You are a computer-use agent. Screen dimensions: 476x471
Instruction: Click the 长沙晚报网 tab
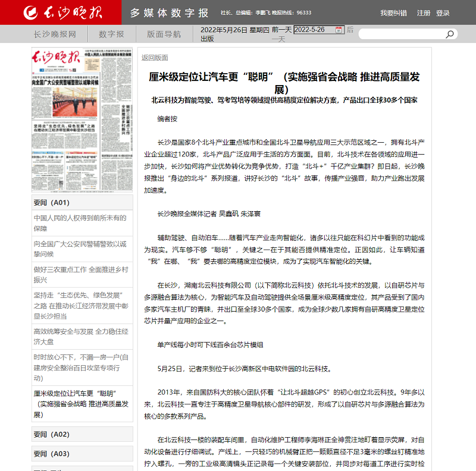coord(55,34)
